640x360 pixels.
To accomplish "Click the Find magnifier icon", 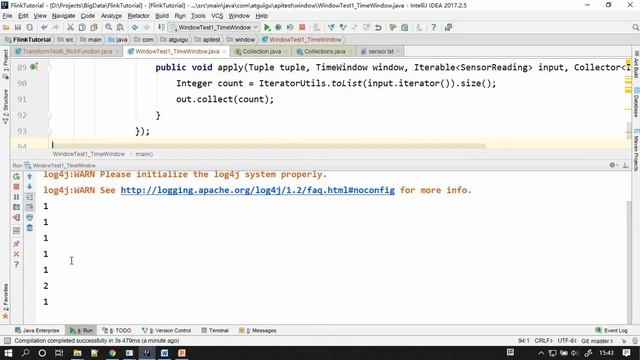I will (x=109, y=27).
